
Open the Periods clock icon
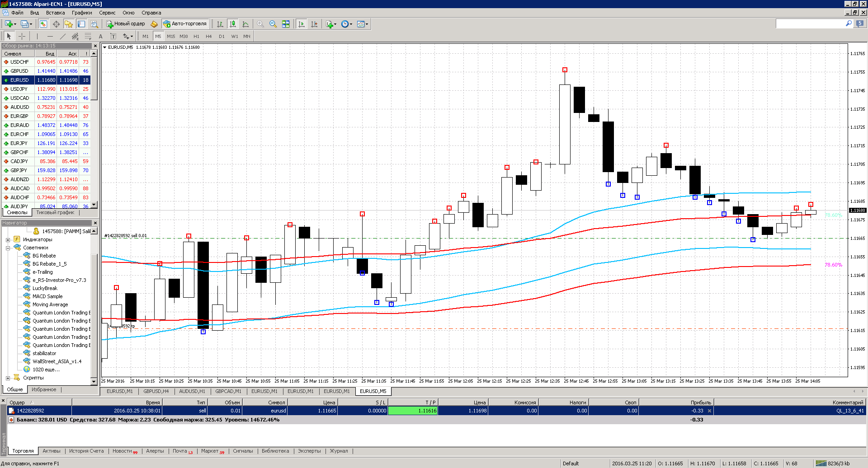point(345,24)
